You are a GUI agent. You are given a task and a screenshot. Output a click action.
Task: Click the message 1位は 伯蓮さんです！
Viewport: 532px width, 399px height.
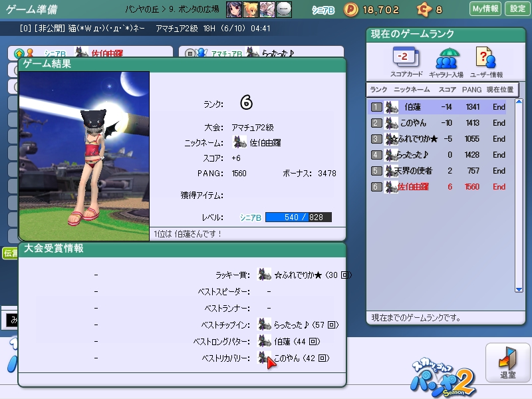(x=188, y=234)
